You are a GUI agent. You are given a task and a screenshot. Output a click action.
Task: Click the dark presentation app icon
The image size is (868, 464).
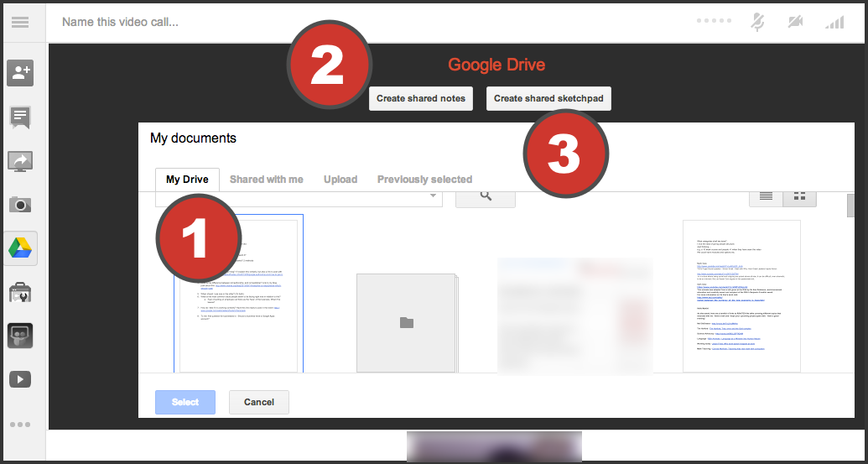20,336
